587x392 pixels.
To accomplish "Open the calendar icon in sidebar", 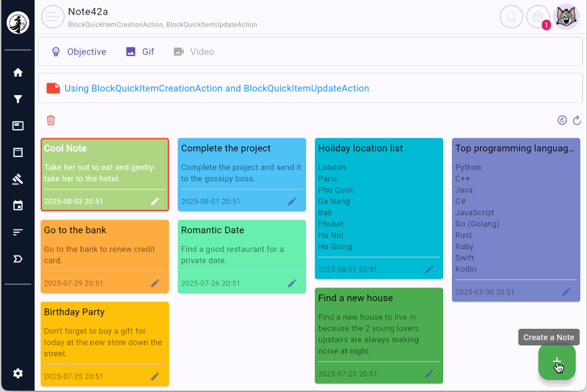I will [18, 206].
